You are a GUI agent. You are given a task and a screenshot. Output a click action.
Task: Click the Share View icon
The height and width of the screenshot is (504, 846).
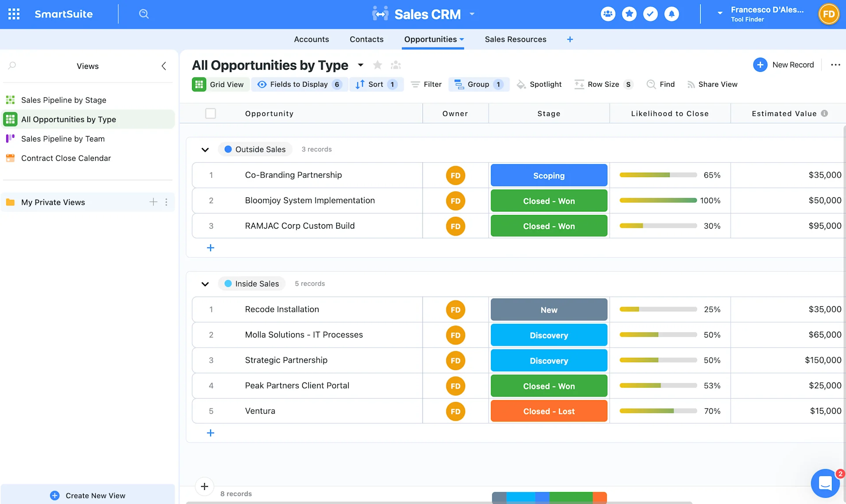pos(691,84)
